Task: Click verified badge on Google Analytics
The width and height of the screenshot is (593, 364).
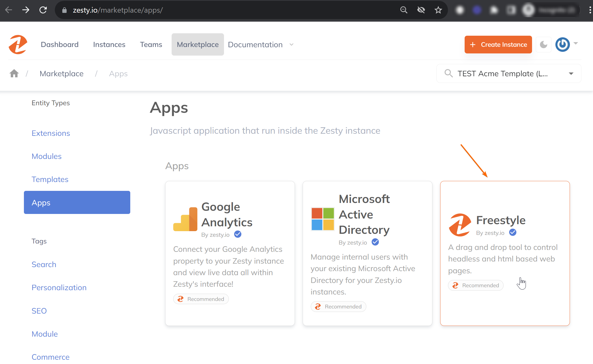Action: click(x=238, y=234)
